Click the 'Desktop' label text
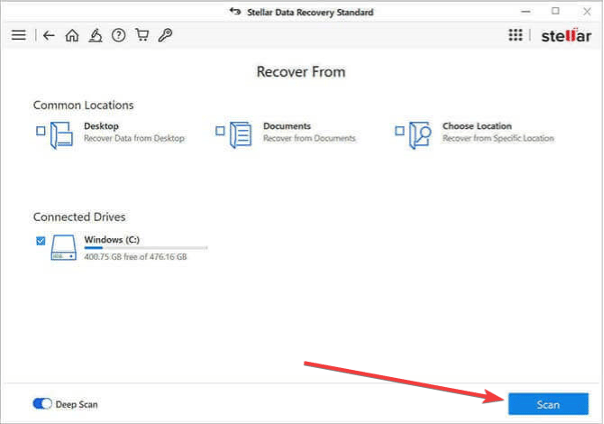The image size is (604, 424). 101,126
